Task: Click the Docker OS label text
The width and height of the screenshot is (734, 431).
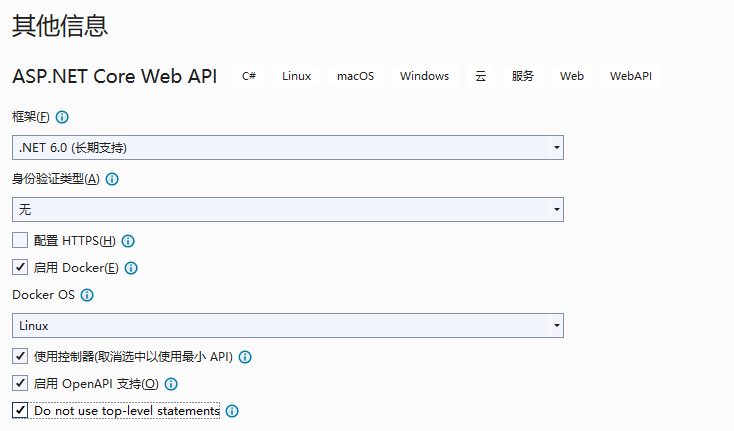Action: (43, 295)
